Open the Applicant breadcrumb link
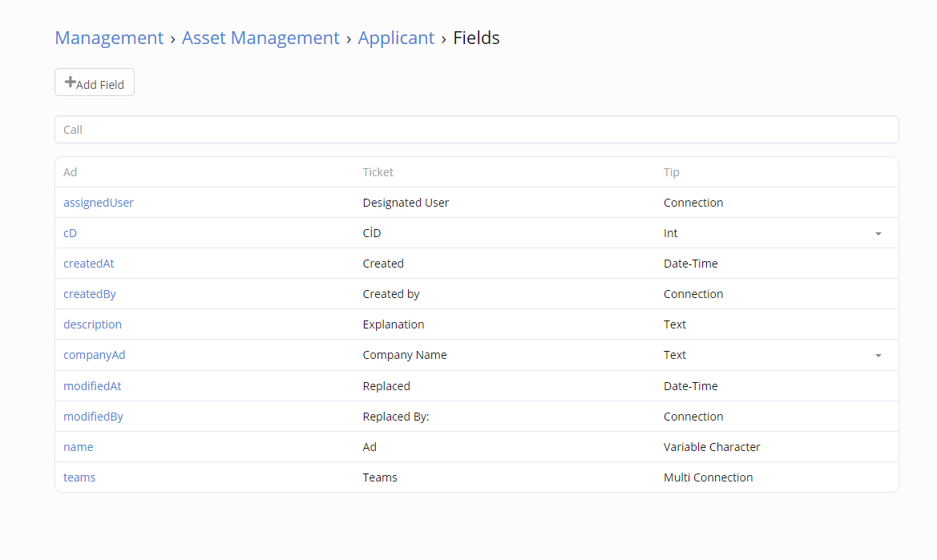 (x=396, y=38)
